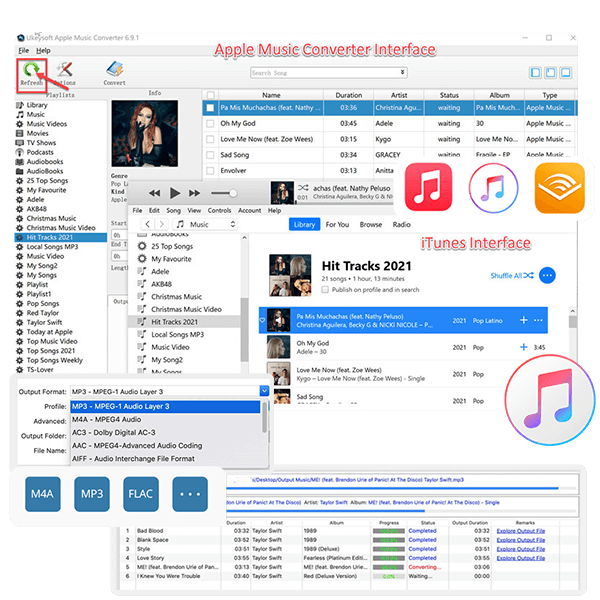The height and width of the screenshot is (600, 600).
Task: Choose AC3 - Dolby Digital AC-3 option
Action: coord(165,432)
